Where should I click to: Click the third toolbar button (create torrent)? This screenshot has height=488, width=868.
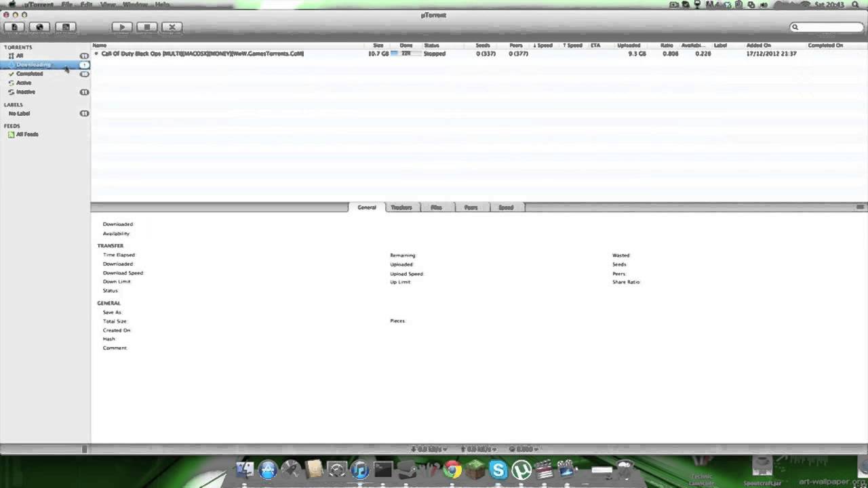pos(66,27)
